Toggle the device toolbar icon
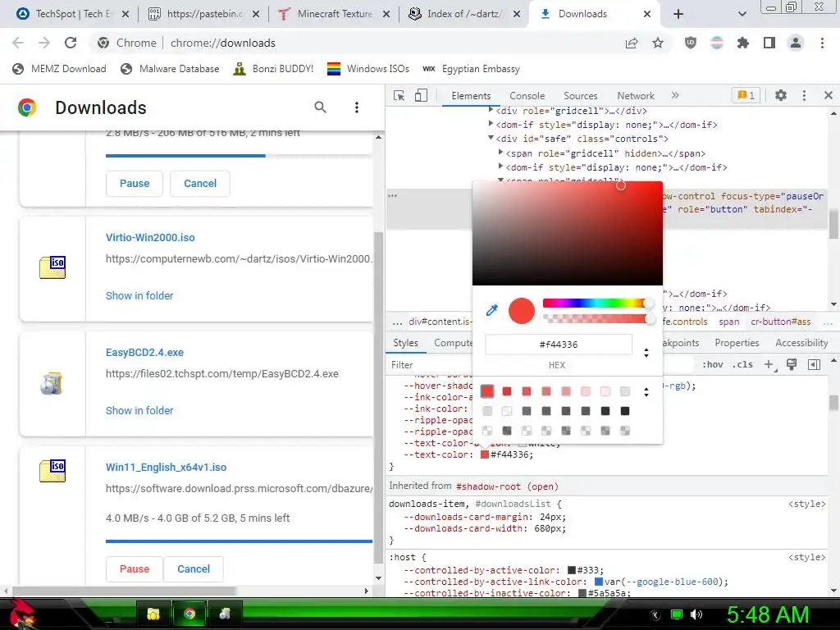This screenshot has height=630, width=840. click(421, 95)
